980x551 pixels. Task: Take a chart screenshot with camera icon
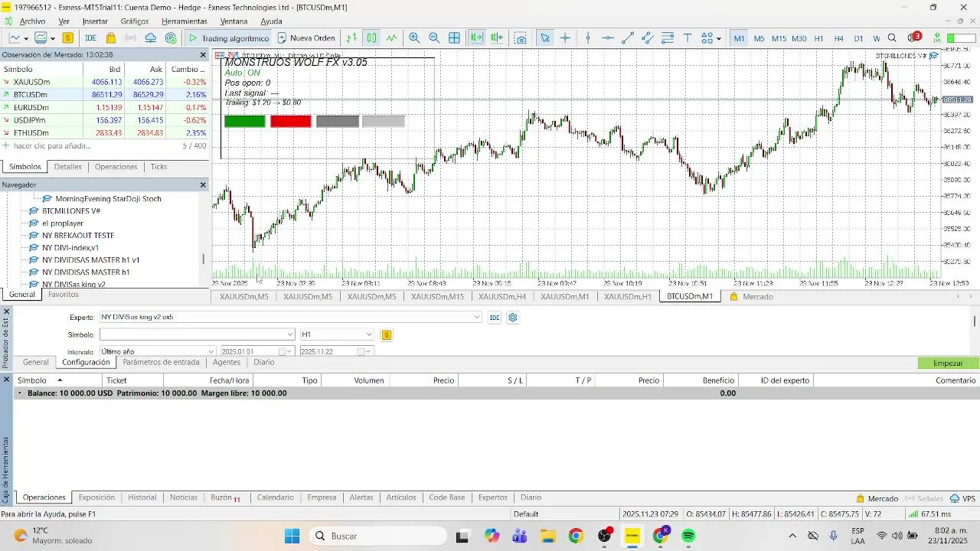[521, 37]
